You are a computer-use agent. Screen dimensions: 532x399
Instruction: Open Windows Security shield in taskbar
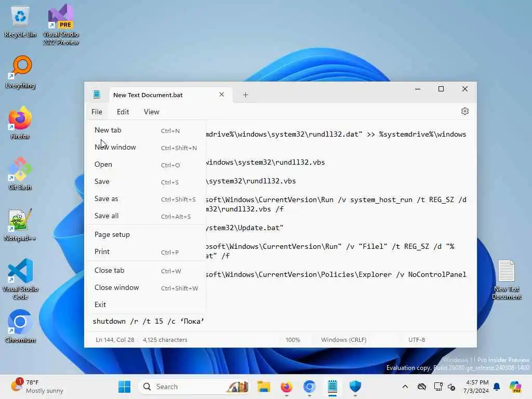tap(355, 387)
